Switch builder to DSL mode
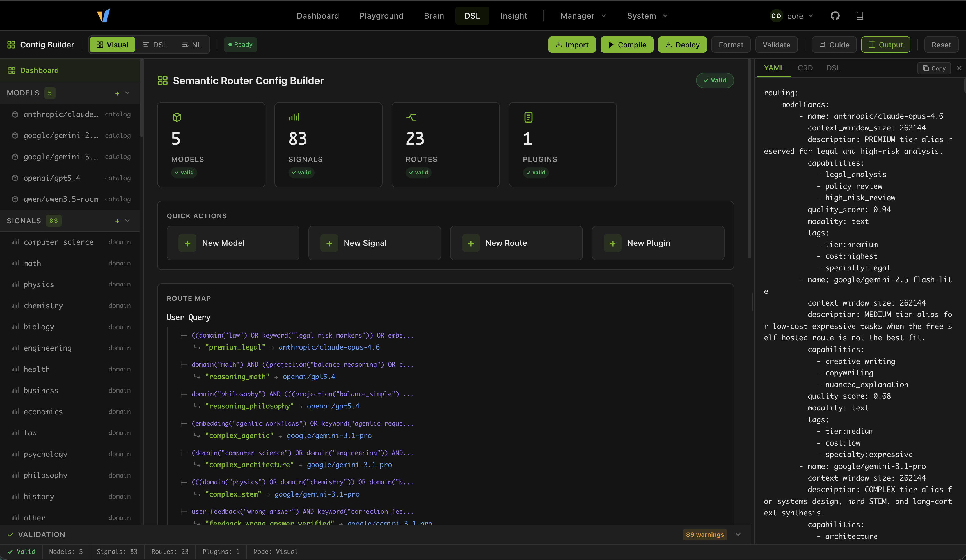This screenshot has height=560, width=966. pos(155,45)
